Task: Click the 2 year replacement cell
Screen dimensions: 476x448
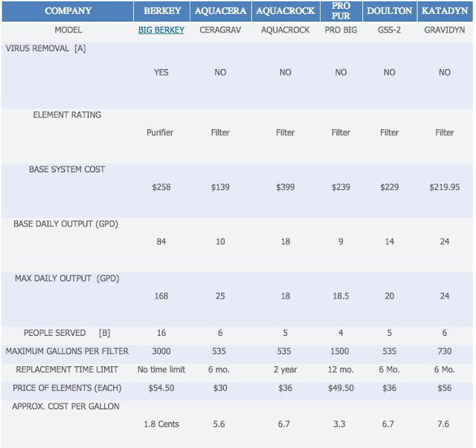Action: click(286, 370)
